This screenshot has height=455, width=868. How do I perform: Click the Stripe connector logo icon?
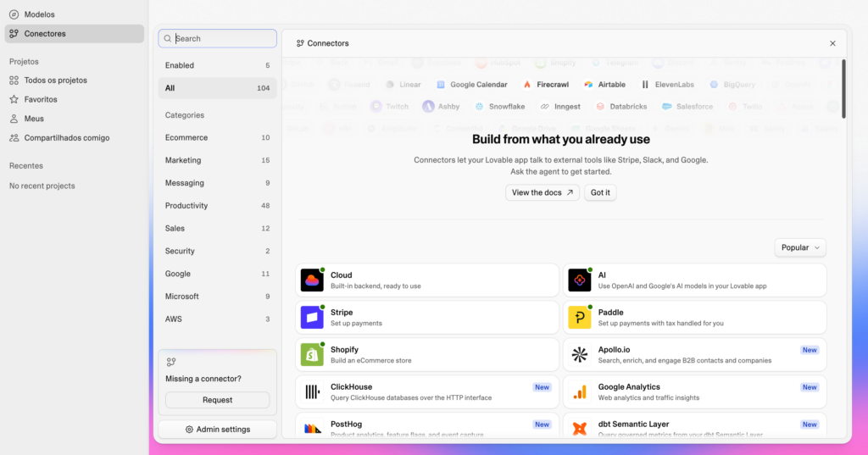312,318
